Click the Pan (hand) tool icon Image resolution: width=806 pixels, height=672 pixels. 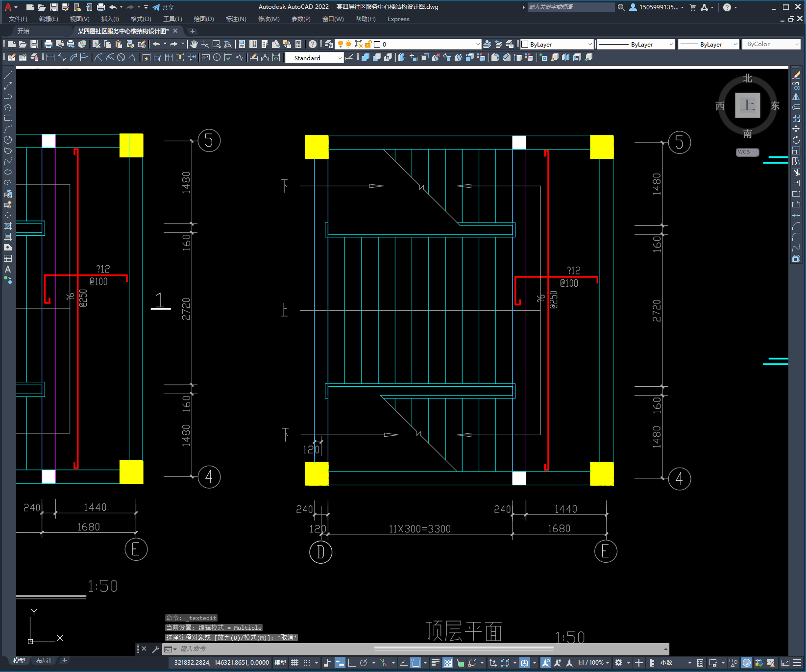[x=194, y=44]
